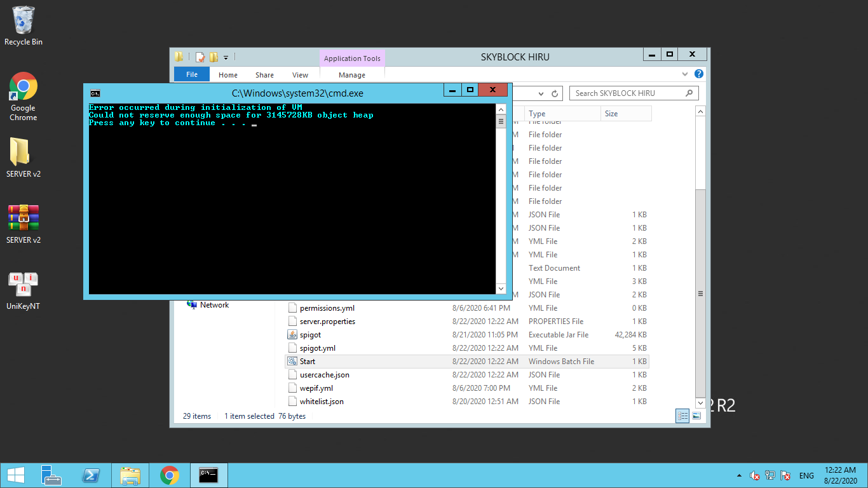Click the Properties icon in quick access toolbar

pos(200,57)
